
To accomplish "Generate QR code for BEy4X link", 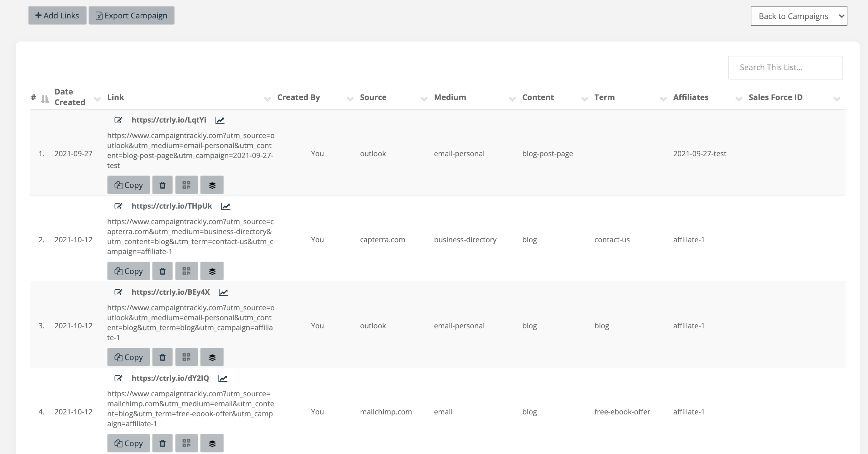I will coord(187,357).
